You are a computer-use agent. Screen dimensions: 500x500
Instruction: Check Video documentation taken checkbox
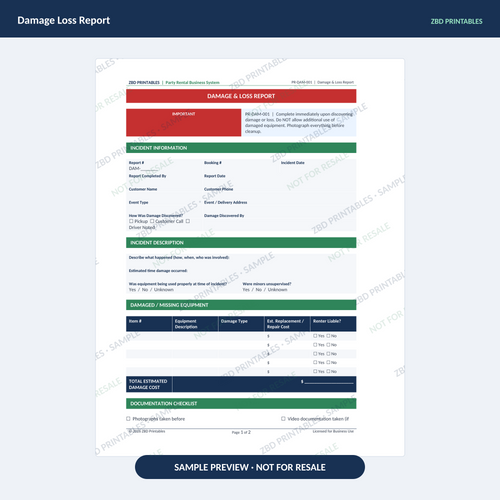(283, 419)
